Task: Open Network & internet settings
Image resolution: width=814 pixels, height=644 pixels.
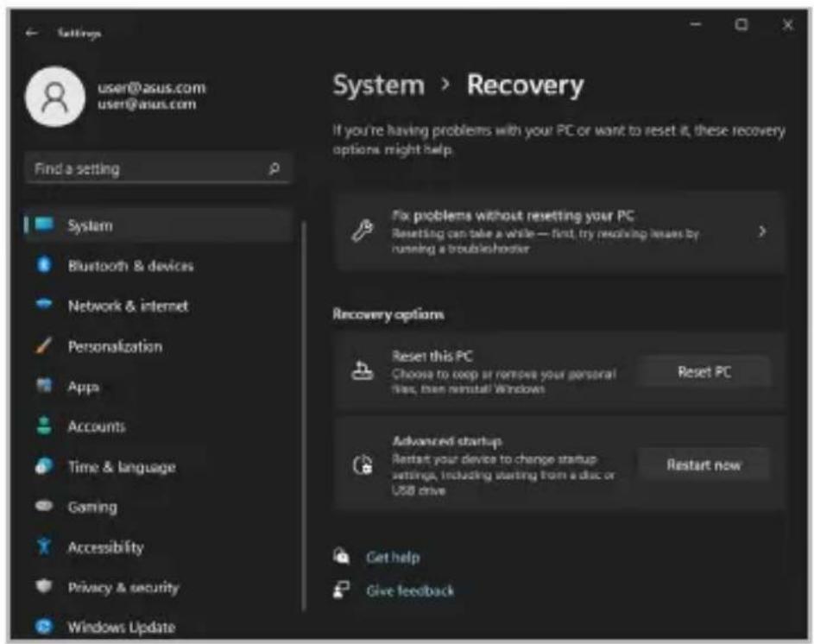Action: 158,306
